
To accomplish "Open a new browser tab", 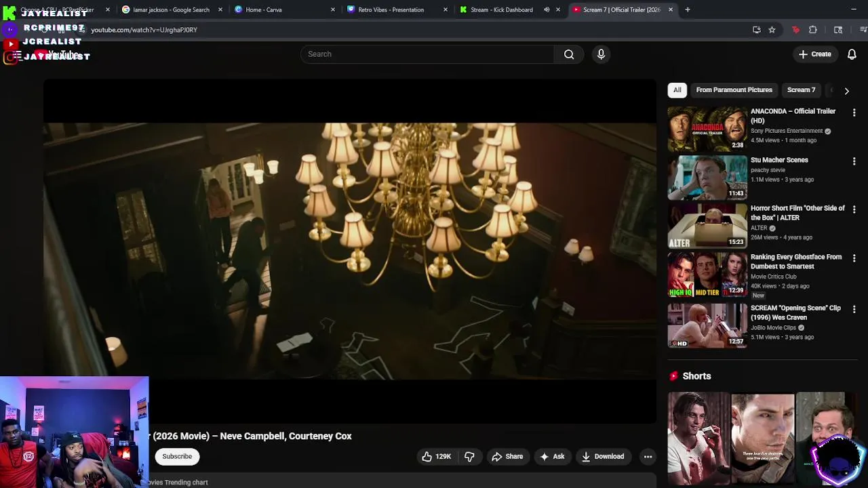I will [688, 9].
